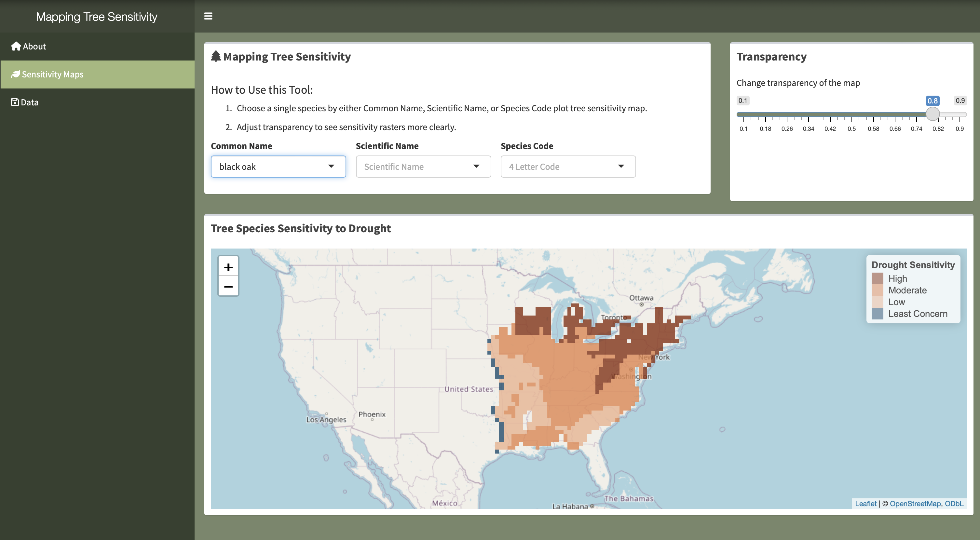Click the Transparency panel heading
Screen dimensions: 980x540
pyautogui.click(x=771, y=56)
